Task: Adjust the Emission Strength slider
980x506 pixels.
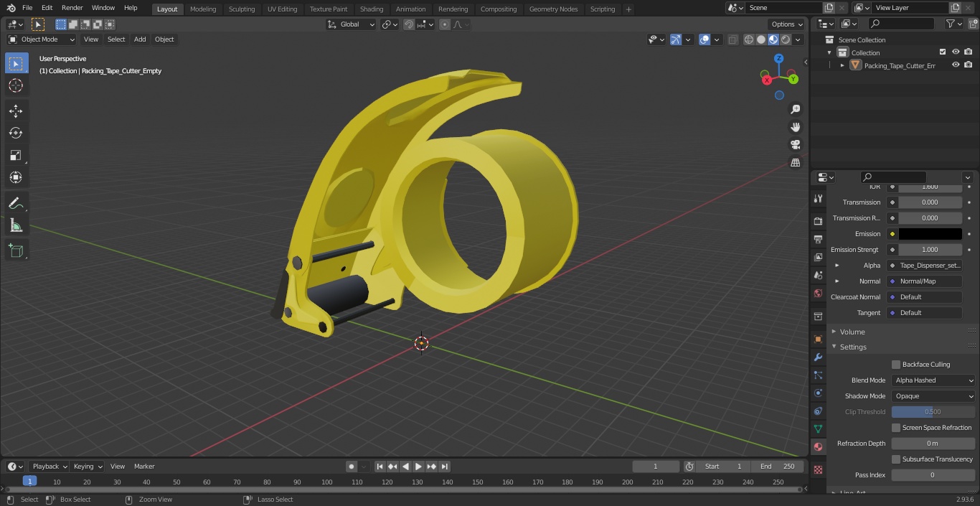Action: coord(930,250)
